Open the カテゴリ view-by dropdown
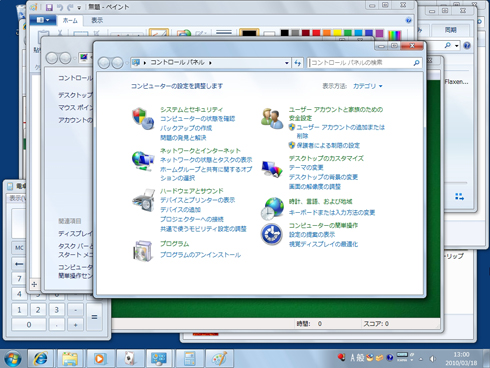 click(367, 86)
